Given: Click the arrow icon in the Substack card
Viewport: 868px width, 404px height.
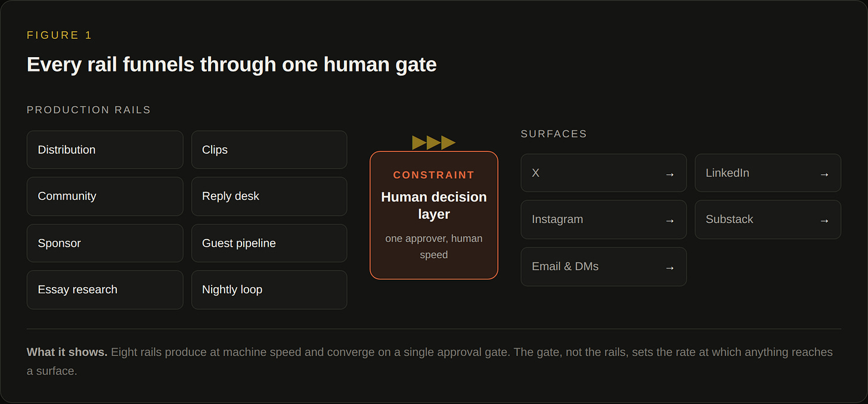Looking at the screenshot, I should click(x=824, y=220).
